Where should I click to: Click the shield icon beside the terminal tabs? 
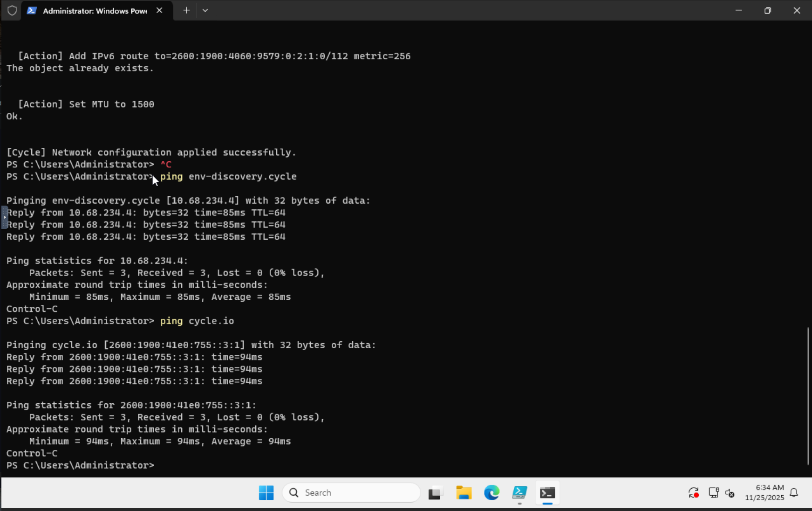[x=12, y=10]
